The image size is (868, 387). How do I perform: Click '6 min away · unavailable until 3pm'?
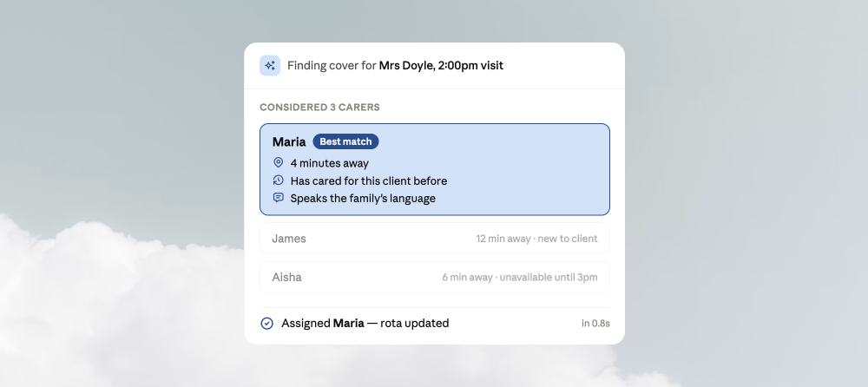coord(520,278)
